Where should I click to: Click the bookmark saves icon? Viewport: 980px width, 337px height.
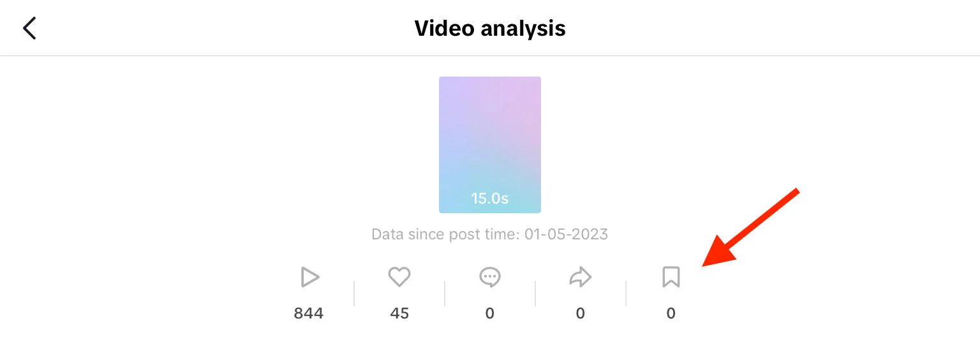pos(671,277)
